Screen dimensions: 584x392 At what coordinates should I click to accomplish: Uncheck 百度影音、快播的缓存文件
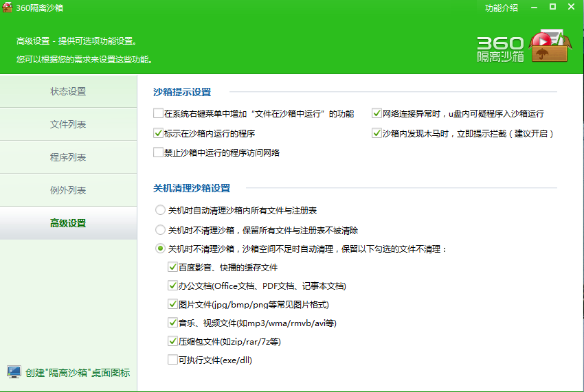[x=172, y=267]
